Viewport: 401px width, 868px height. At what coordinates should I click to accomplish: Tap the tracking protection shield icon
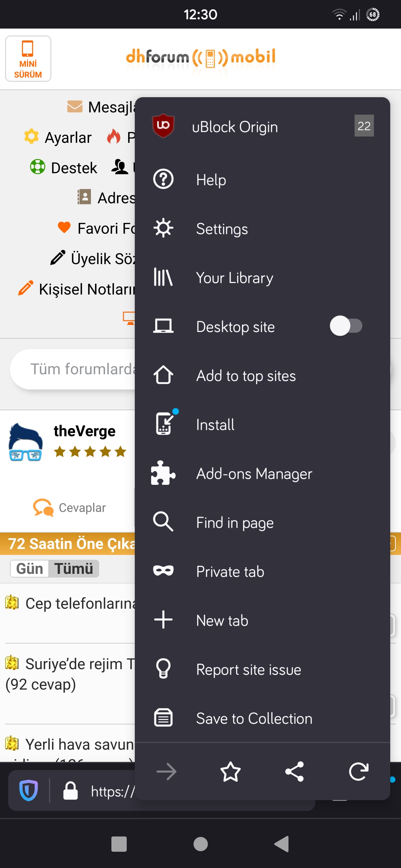coord(29,790)
